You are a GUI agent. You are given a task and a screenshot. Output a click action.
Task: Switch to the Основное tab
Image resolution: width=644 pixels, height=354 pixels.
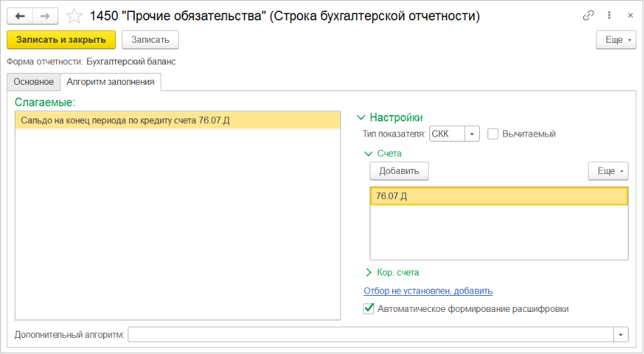click(34, 82)
